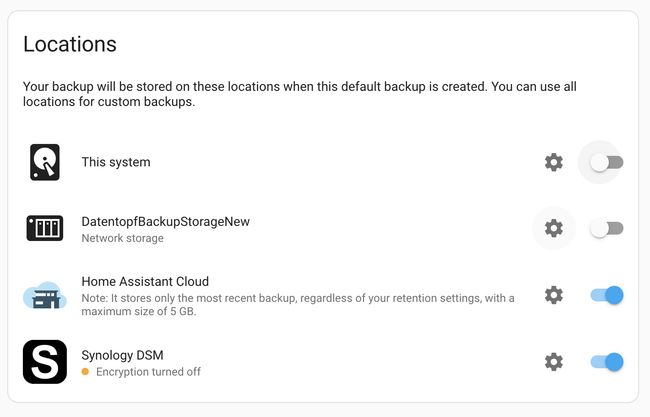The image size is (650, 417).
Task: Select the 'Home Assistant Cloud' title
Action: [145, 281]
